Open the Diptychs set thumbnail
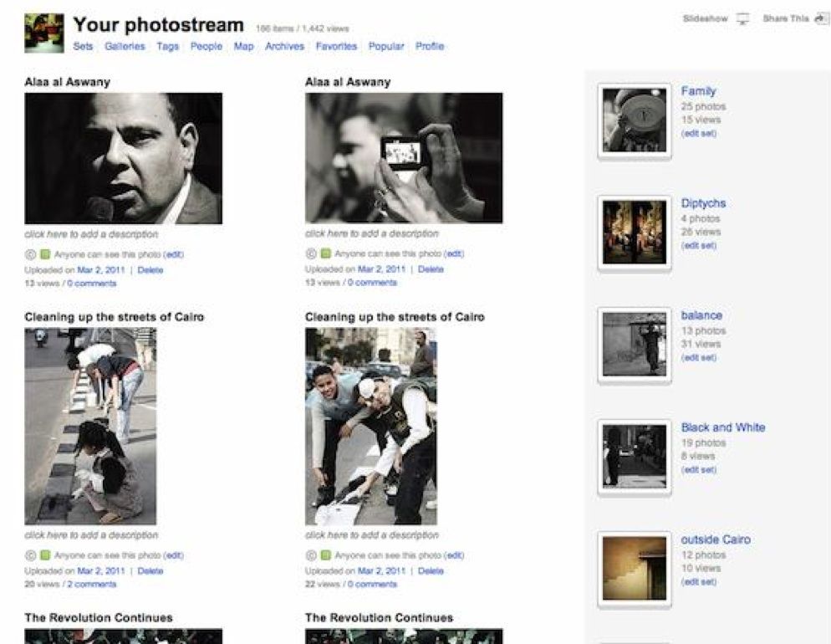This screenshot has height=644, width=831. [x=633, y=232]
